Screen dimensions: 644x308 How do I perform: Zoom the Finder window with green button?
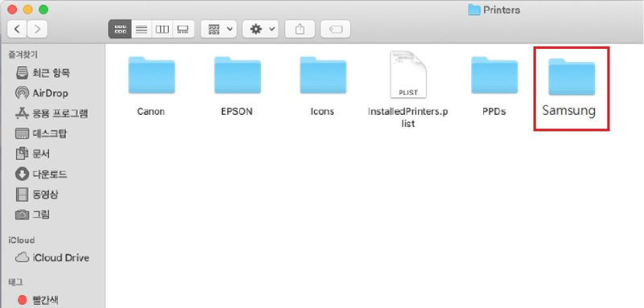click(43, 10)
